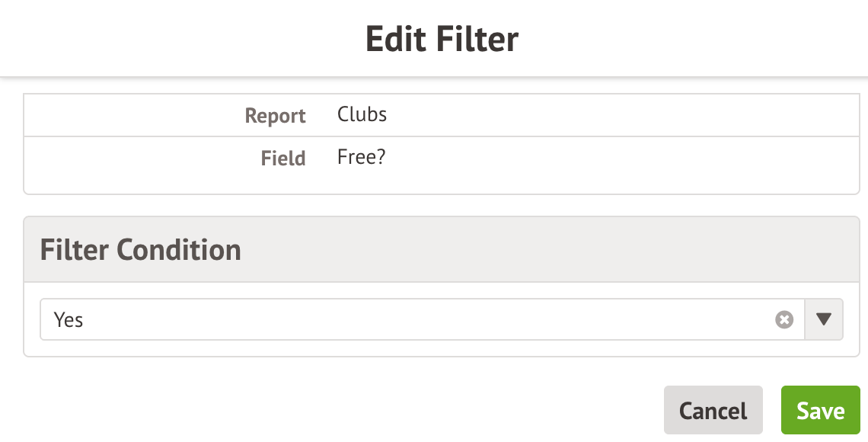868x442 pixels.
Task: Open the filter condition dropdown arrow
Action: point(824,319)
